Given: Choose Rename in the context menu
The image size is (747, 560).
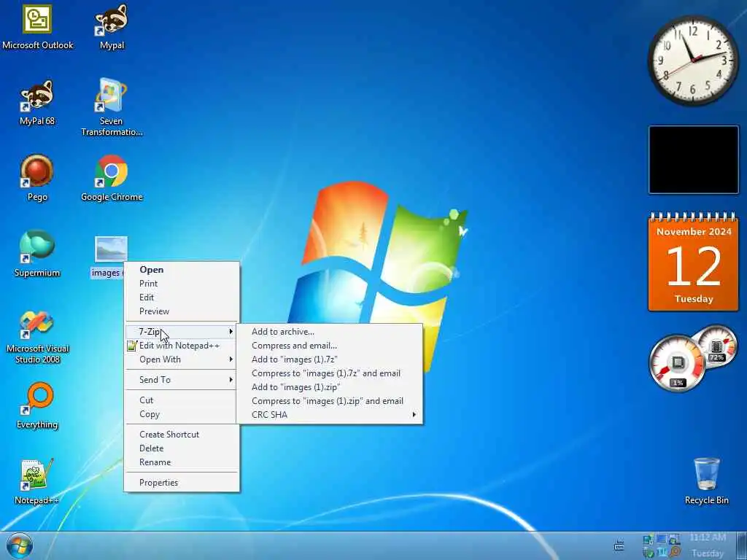Looking at the screenshot, I should [182, 462].
